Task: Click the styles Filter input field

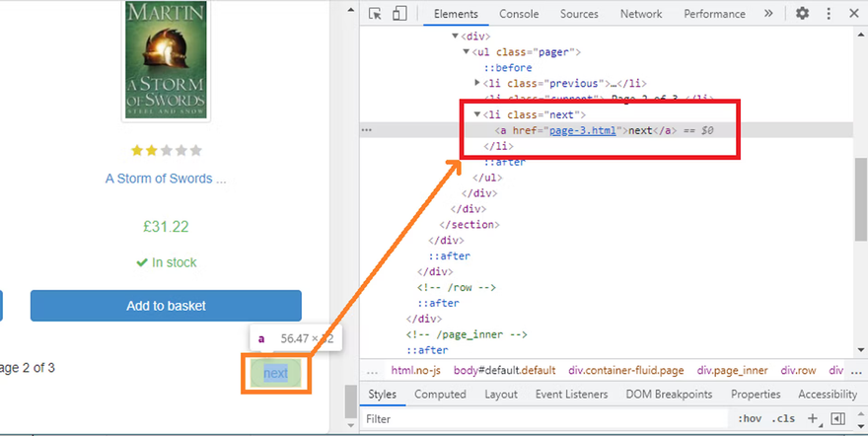Action: [x=542, y=419]
